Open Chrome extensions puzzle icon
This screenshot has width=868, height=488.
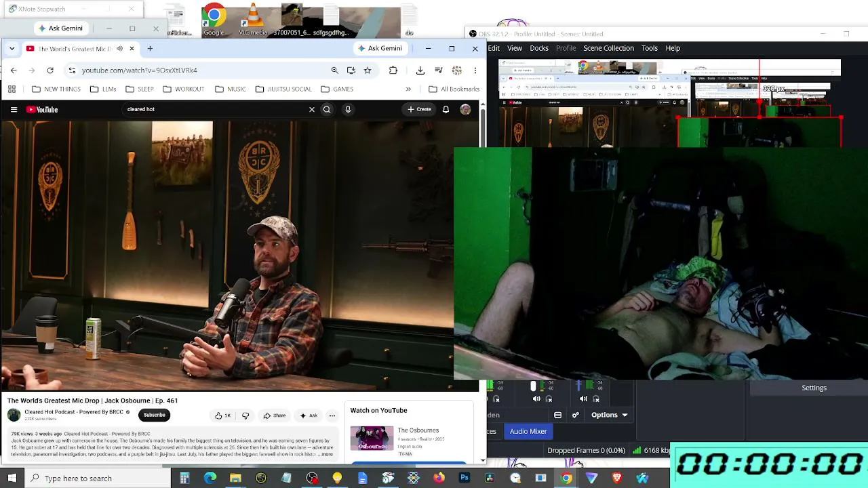pyautogui.click(x=393, y=70)
